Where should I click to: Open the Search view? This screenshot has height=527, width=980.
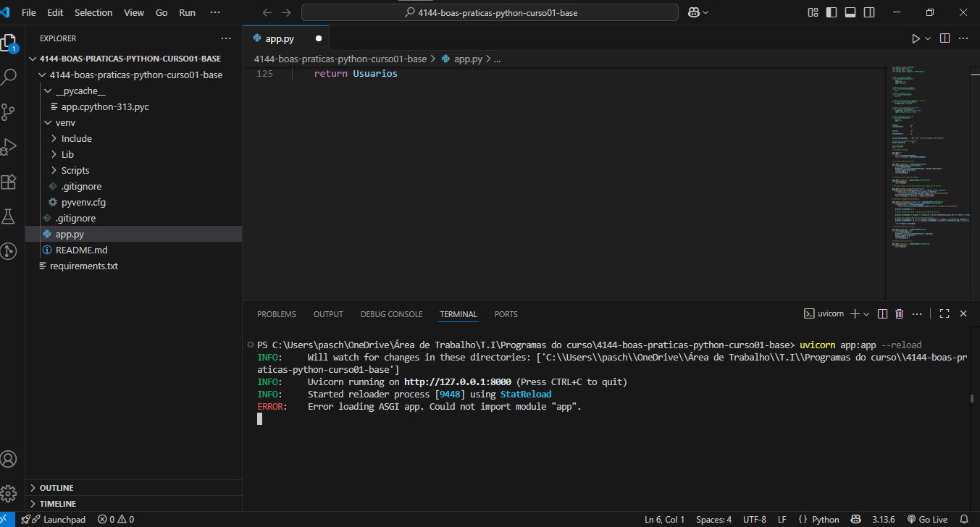tap(9, 77)
